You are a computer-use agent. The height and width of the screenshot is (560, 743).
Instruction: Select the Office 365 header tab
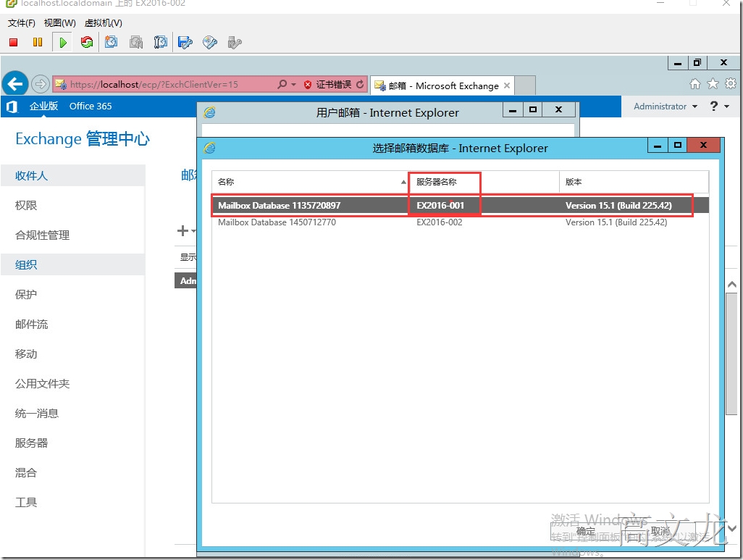pos(91,106)
